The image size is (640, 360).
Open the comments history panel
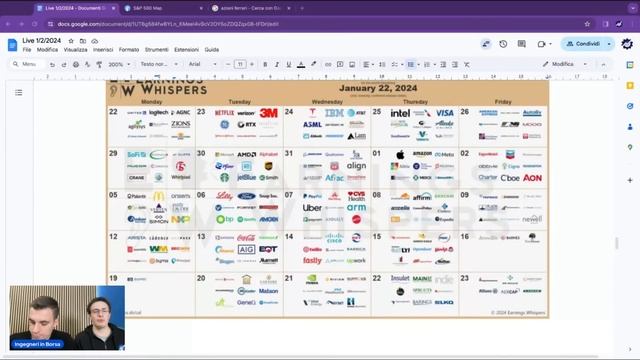[522, 44]
